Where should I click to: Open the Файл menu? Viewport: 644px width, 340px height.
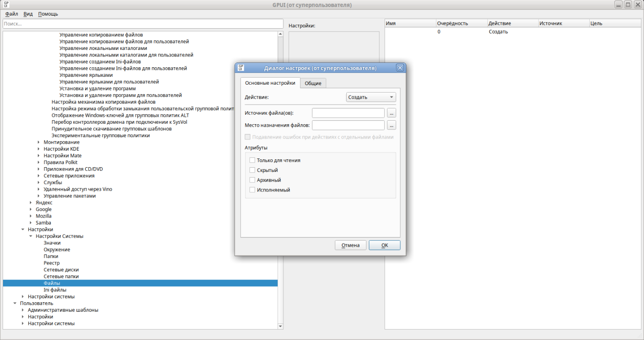(12, 14)
